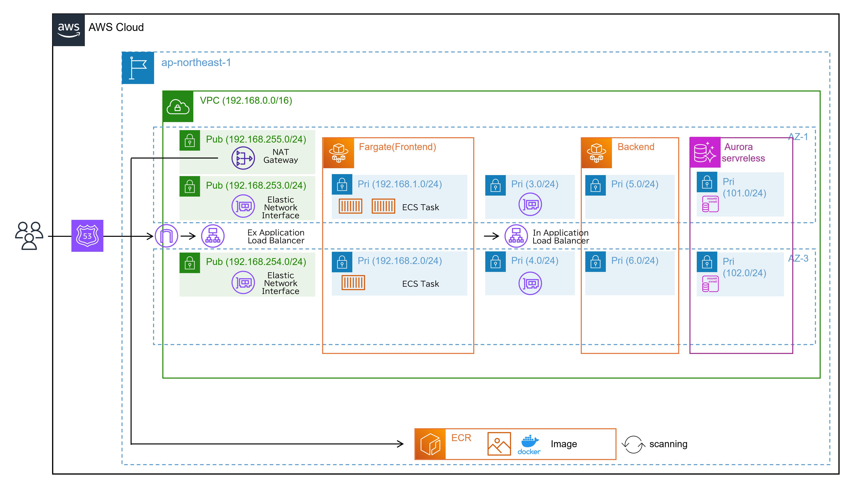Click the Internet Gateway arch icon
Screen dimensions: 868x488
[166, 236]
